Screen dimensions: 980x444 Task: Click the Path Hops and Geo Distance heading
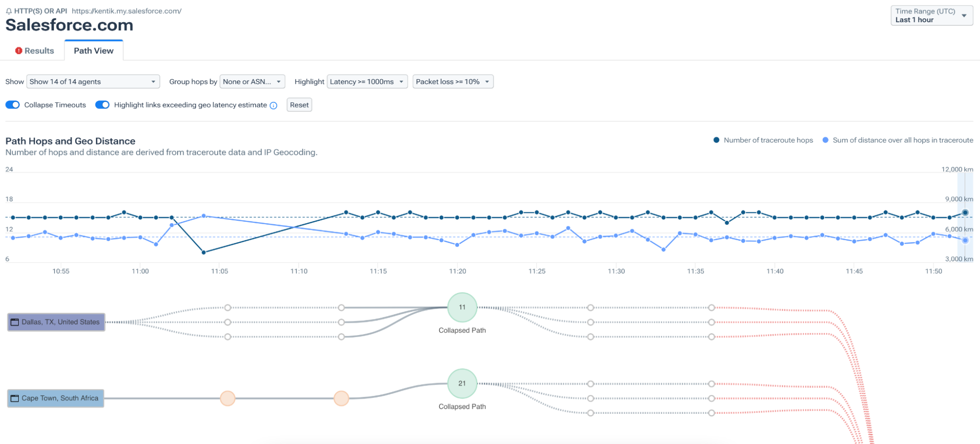[70, 141]
